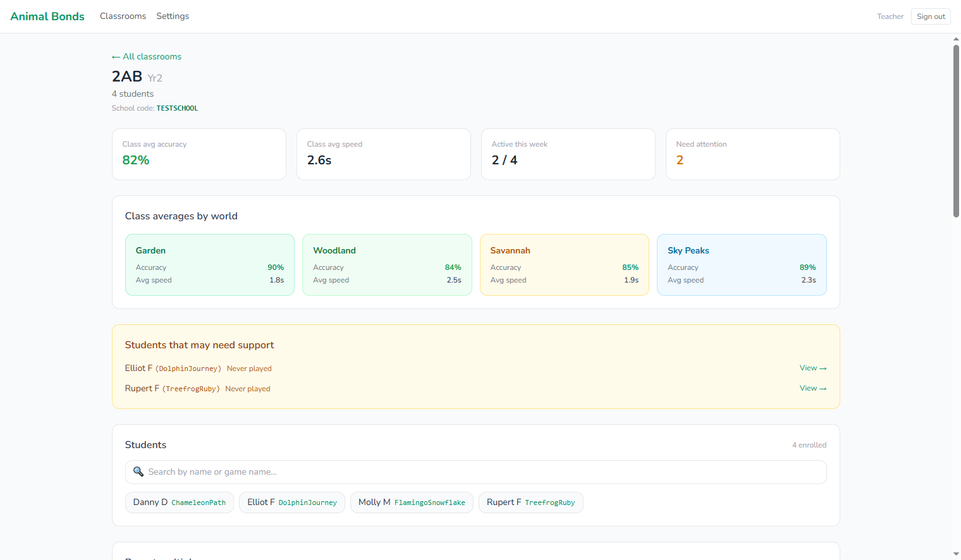The image size is (961, 560).
Task: Click the search magnifier icon
Action: click(138, 472)
